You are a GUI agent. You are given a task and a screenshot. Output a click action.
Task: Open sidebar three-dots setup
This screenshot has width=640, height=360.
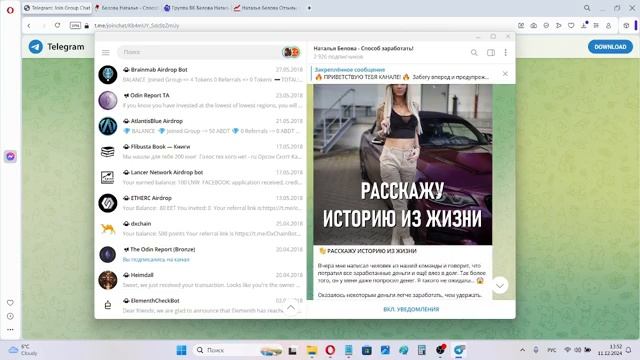(10, 329)
